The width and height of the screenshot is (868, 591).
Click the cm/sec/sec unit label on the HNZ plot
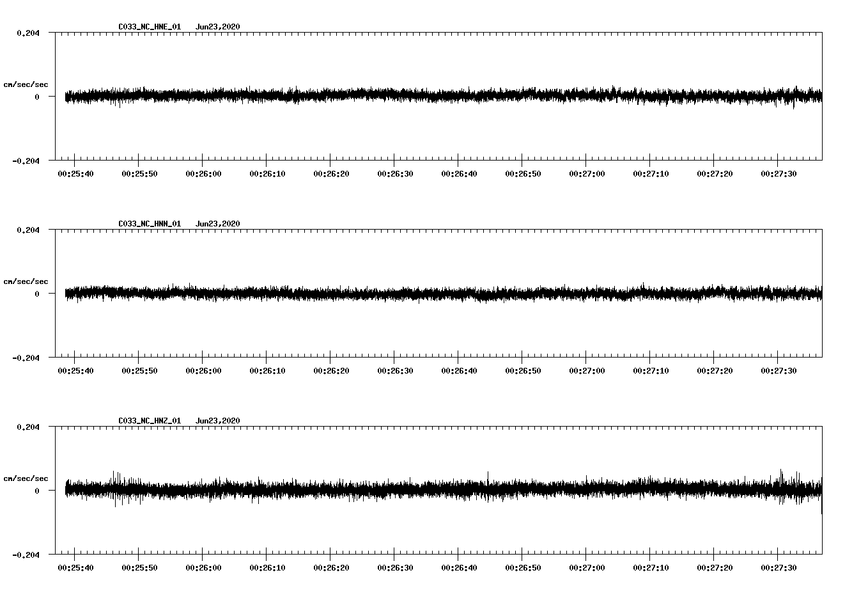coord(26,478)
